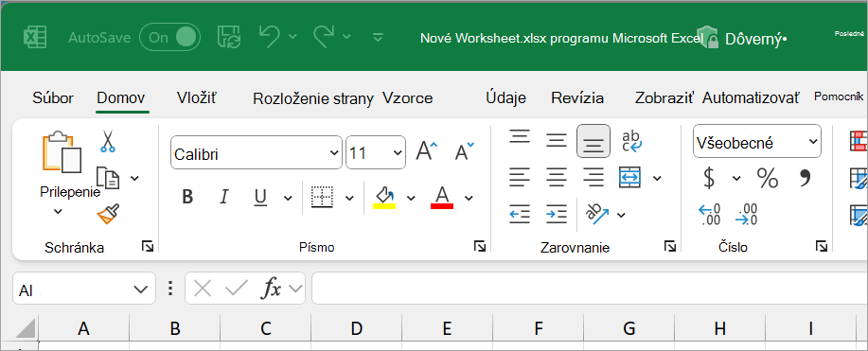Viewport: 868px width, 351px height.
Task: Click the Increase Decimal icon
Action: coord(710,215)
